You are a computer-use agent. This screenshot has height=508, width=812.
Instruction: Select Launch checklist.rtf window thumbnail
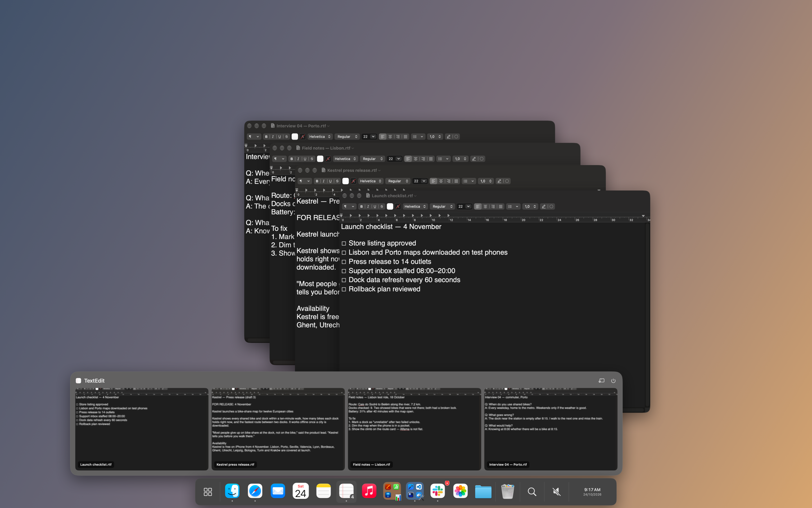[x=142, y=429]
